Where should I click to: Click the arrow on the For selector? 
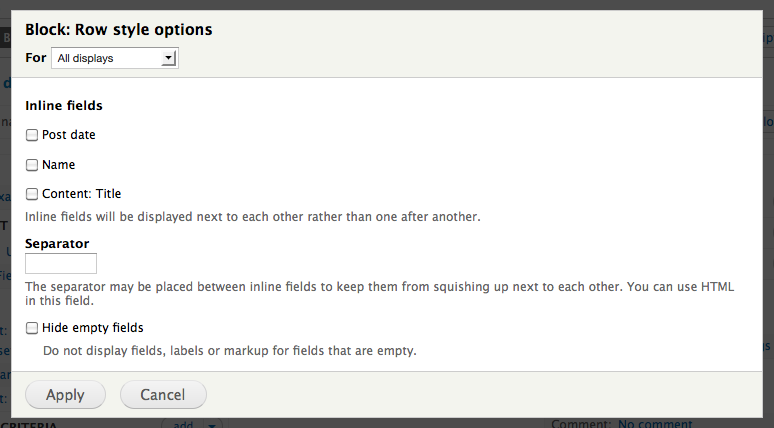[x=169, y=59]
